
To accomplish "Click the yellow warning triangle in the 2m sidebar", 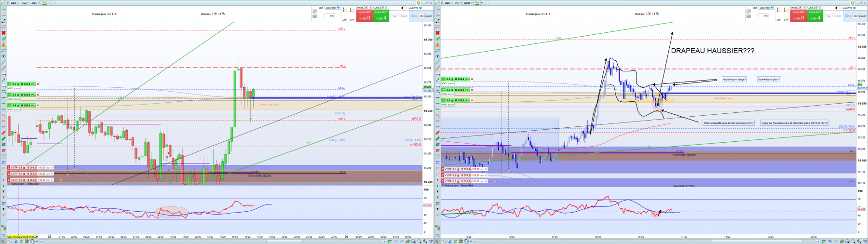I will coord(438,44).
